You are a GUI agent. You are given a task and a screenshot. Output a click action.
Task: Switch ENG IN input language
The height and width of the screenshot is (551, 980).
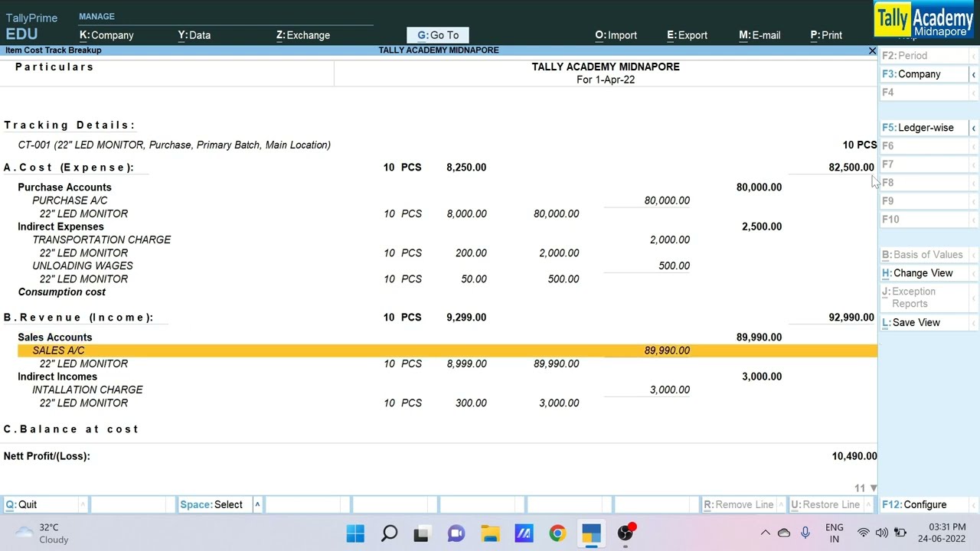(x=835, y=533)
